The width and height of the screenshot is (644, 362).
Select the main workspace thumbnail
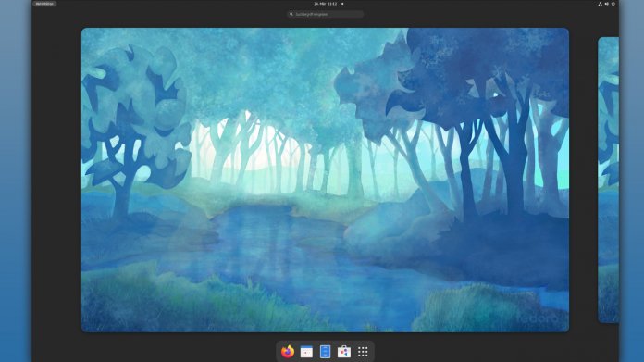pyautogui.click(x=326, y=180)
